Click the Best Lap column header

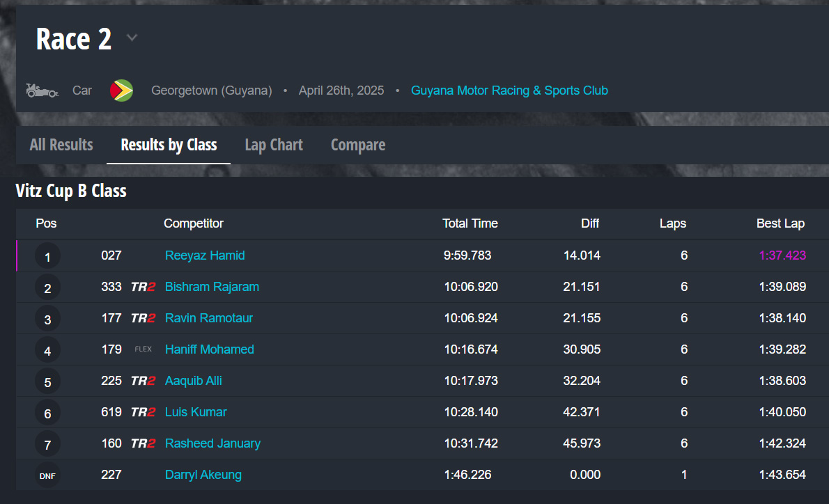pos(780,223)
